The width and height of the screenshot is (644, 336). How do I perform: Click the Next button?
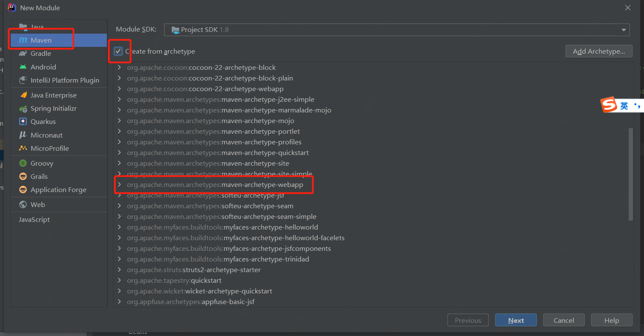[x=516, y=320]
